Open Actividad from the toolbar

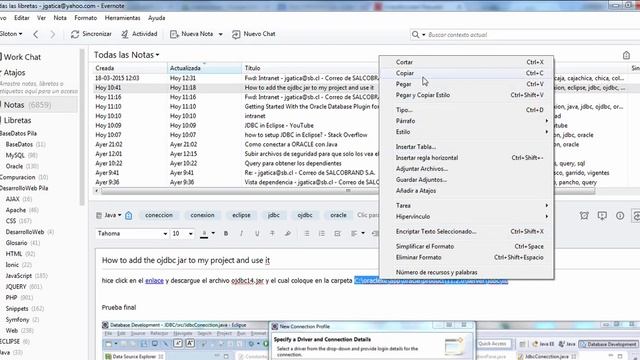139,34
